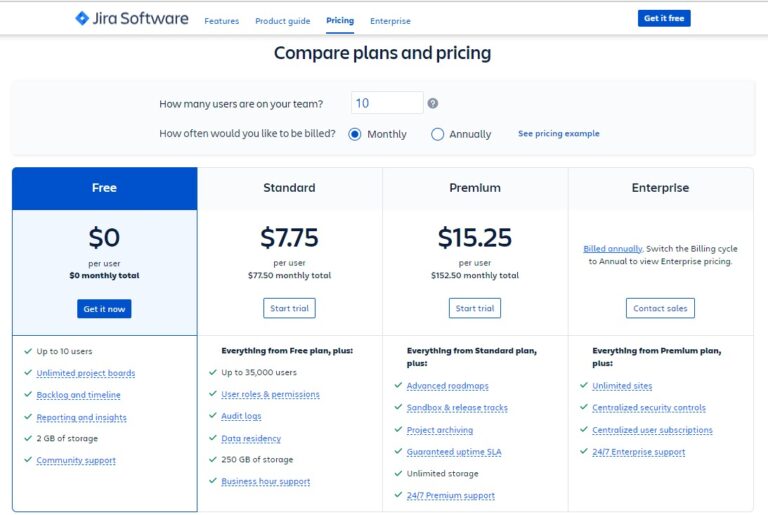This screenshot has height=515, width=768.
Task: Open the Product guide menu
Action: pyautogui.click(x=282, y=21)
